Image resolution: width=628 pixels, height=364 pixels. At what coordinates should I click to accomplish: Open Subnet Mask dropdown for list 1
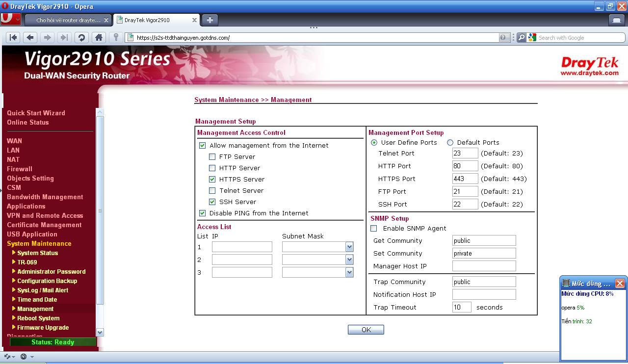[349, 247]
